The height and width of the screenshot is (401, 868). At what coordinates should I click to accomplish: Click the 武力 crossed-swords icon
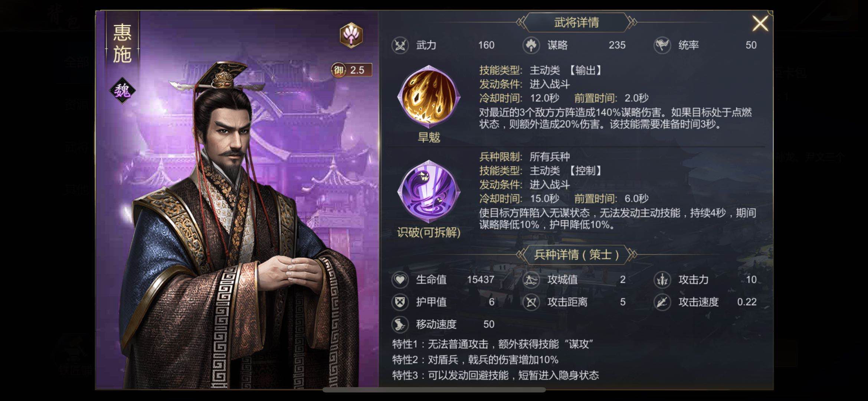pos(400,45)
